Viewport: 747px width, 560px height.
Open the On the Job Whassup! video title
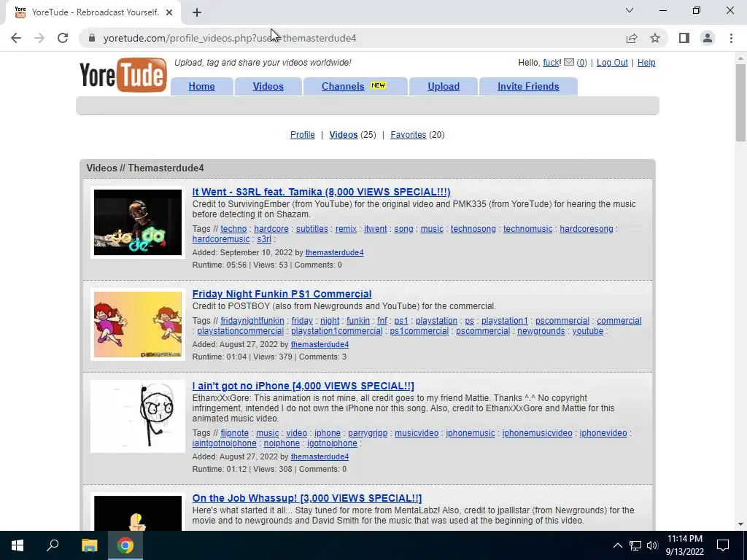click(x=307, y=498)
